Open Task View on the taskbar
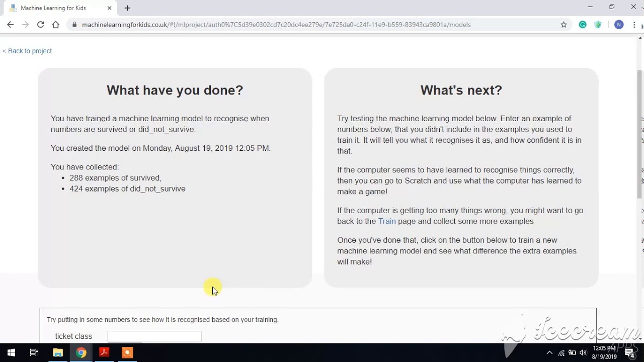The height and width of the screenshot is (362, 644). coord(34,352)
